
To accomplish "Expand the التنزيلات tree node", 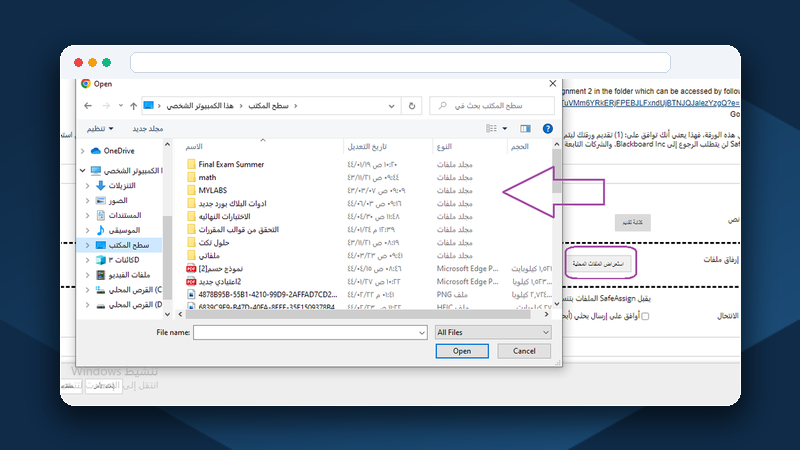I will coord(88,185).
